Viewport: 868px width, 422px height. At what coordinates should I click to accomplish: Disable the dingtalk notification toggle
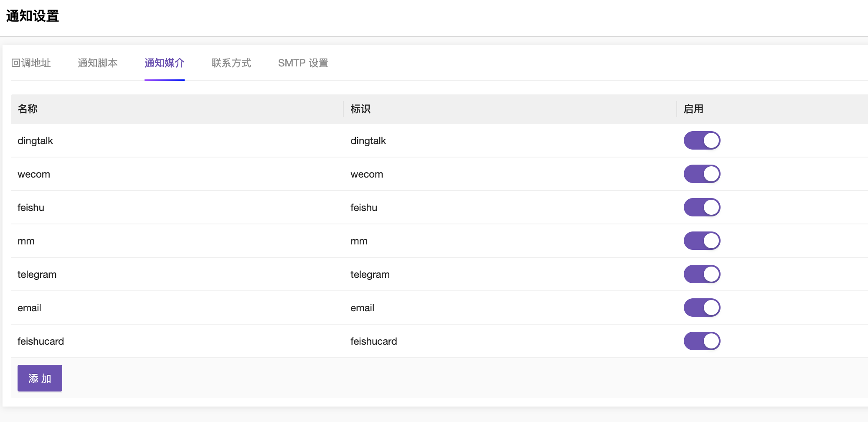(x=702, y=140)
